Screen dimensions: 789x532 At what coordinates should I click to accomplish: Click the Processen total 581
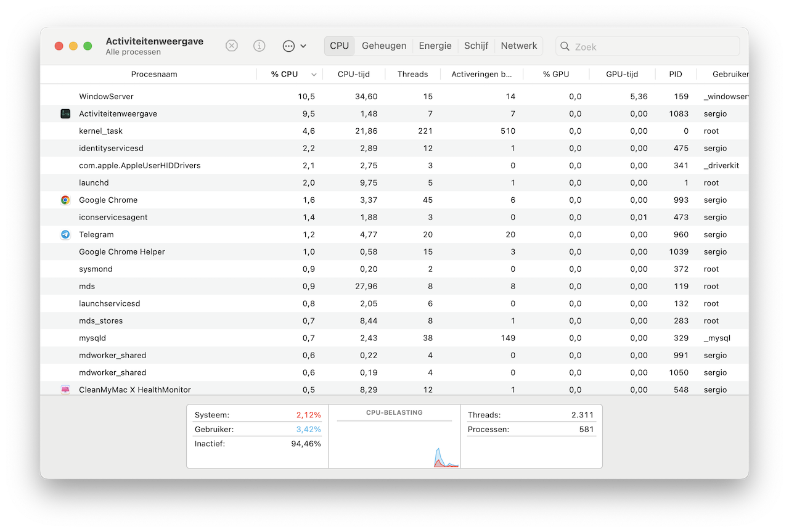coord(587,429)
